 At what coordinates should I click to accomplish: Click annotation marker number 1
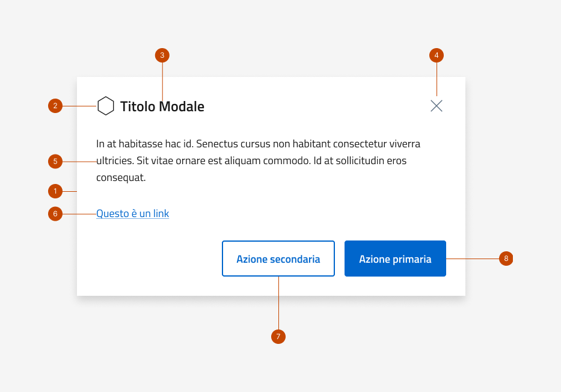tap(55, 191)
